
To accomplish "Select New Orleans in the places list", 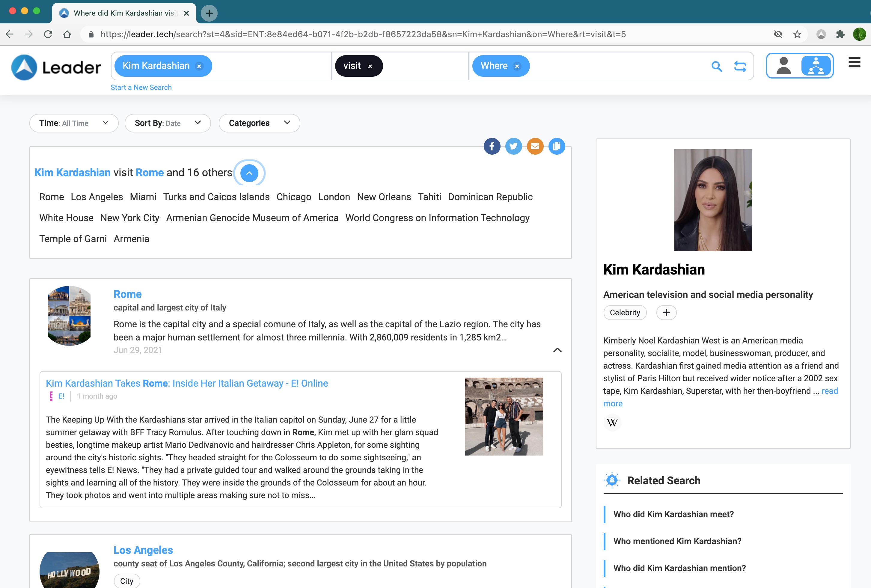I will (384, 197).
